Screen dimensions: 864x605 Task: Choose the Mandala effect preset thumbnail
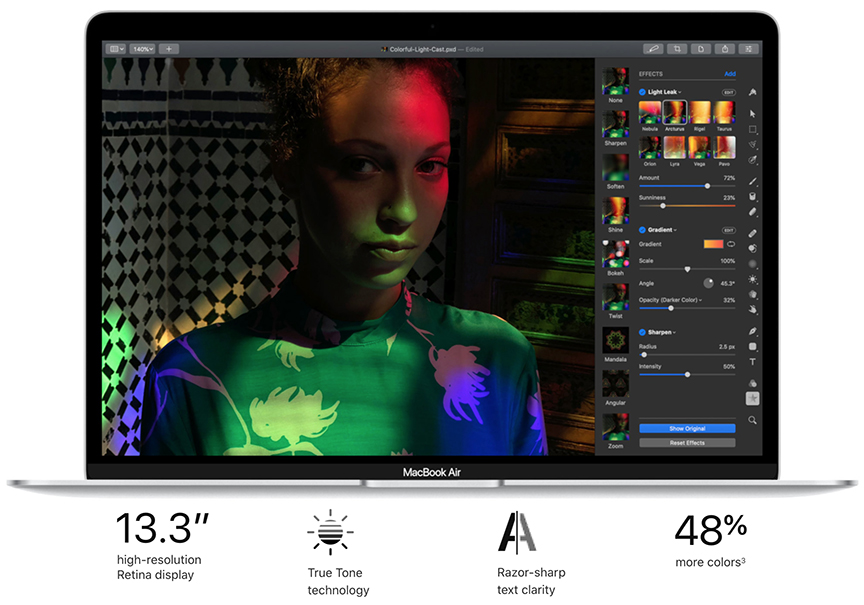click(x=615, y=340)
